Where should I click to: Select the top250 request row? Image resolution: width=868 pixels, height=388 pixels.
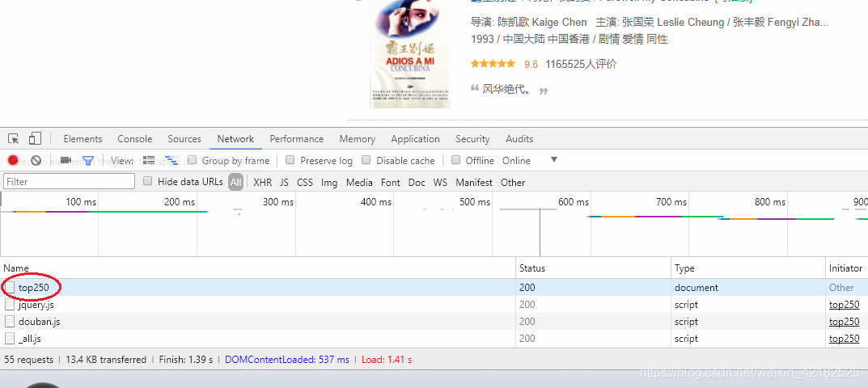434,287
